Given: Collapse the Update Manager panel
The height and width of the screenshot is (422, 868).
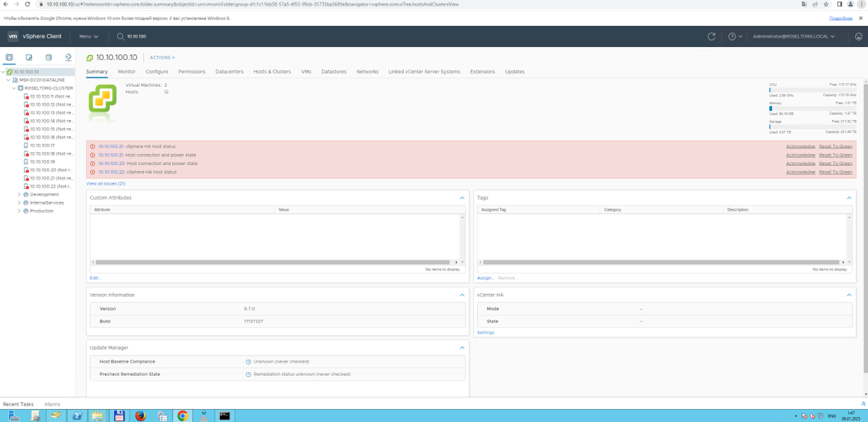Looking at the screenshot, I should click(462, 348).
